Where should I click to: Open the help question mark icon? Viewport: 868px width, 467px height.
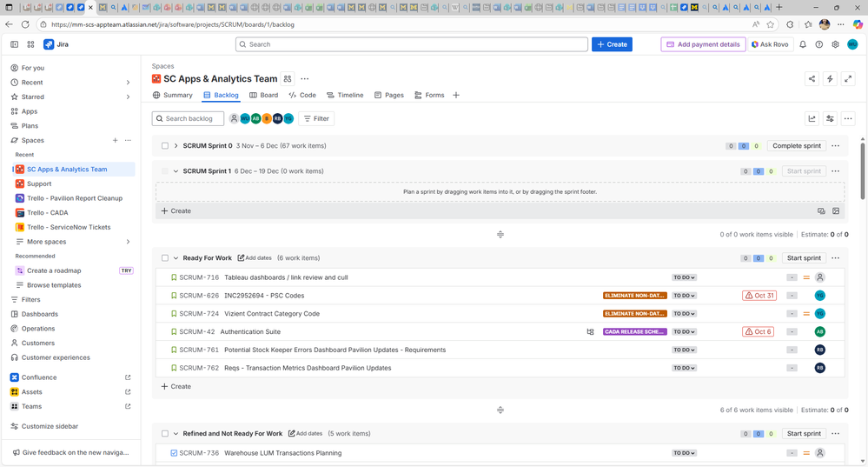tap(818, 44)
